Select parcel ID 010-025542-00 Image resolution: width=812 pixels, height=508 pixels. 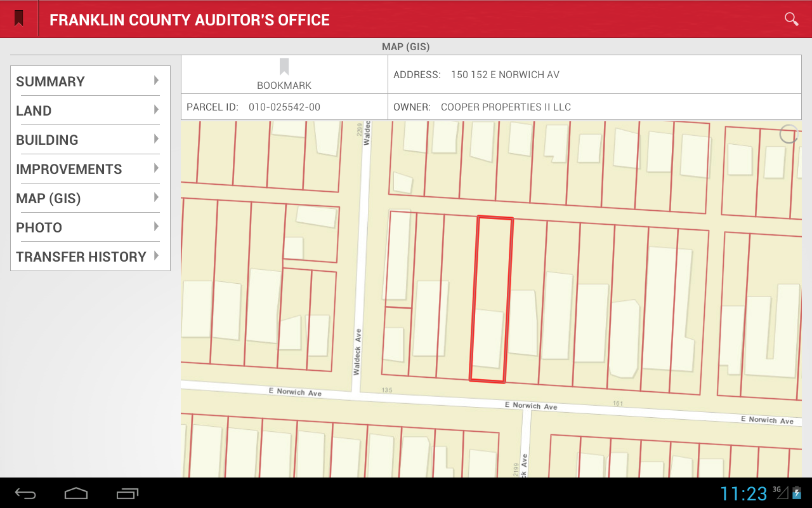(x=284, y=107)
